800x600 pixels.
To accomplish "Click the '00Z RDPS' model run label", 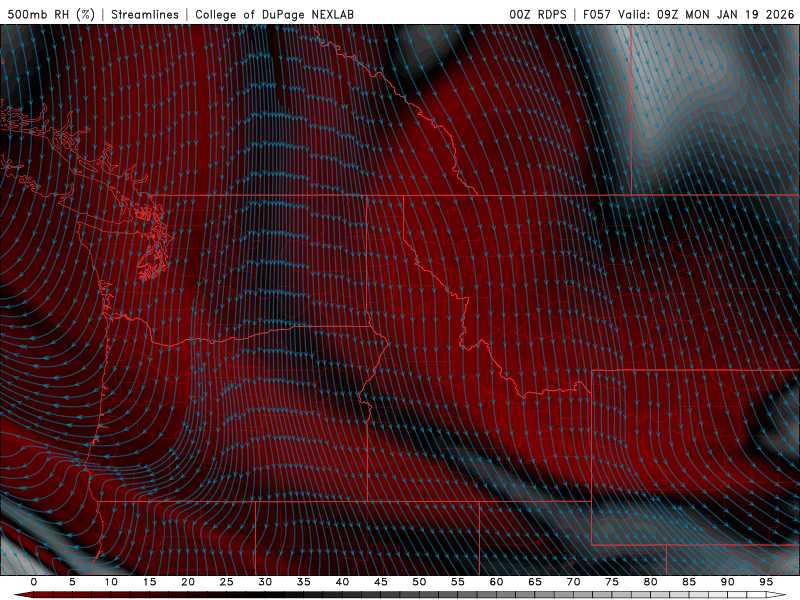I will [x=538, y=14].
